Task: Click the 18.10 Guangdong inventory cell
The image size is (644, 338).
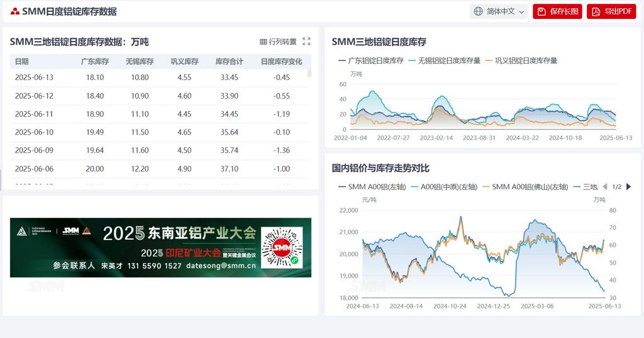Action: coord(95,77)
